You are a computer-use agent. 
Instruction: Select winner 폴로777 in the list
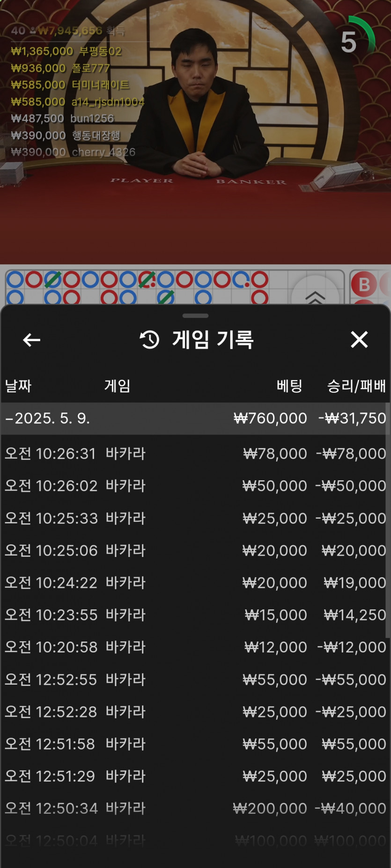pyautogui.click(x=60, y=68)
